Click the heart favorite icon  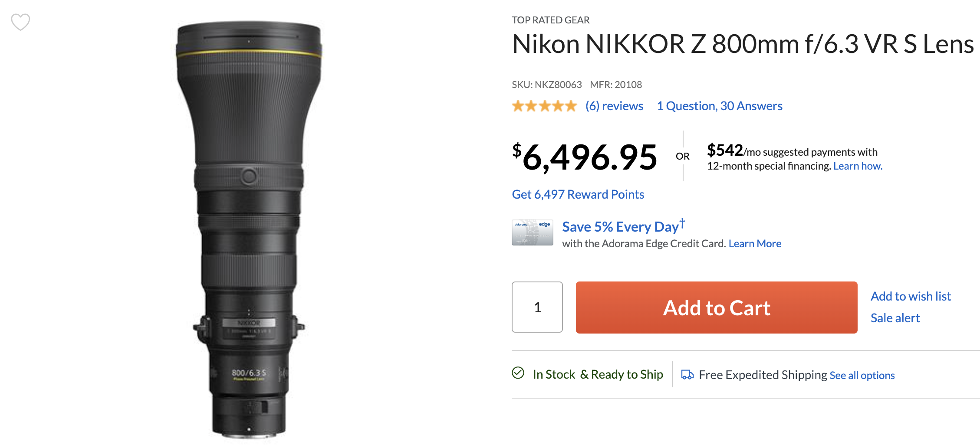tap(20, 22)
